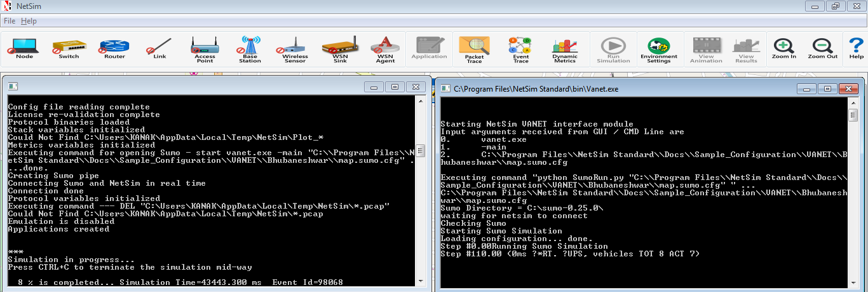Maximize the left console window
868x292 pixels.
coord(395,87)
